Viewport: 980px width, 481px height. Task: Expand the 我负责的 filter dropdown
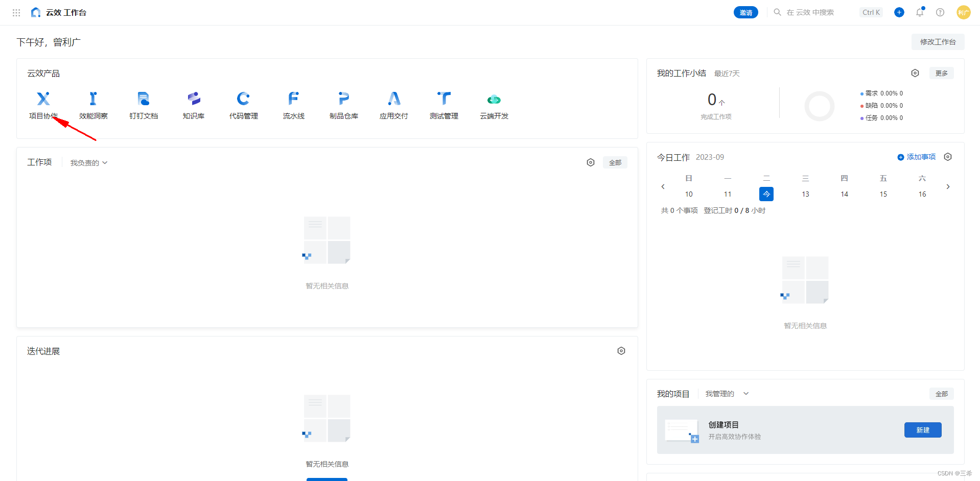pos(89,163)
